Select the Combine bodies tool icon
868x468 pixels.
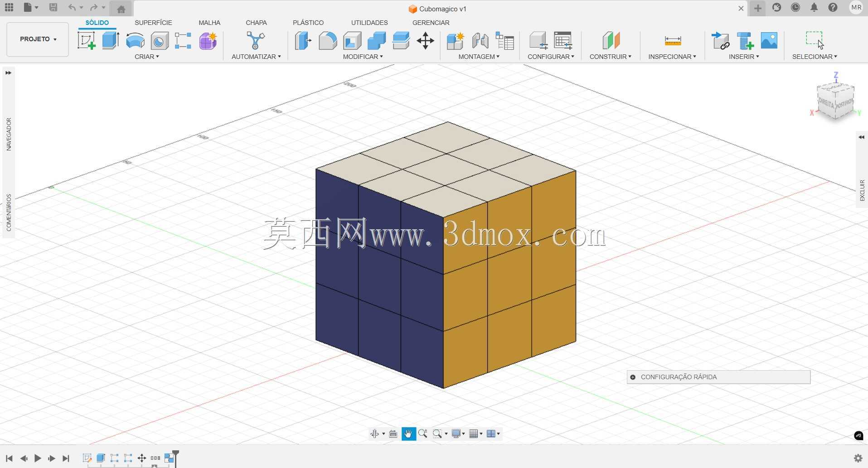376,41
